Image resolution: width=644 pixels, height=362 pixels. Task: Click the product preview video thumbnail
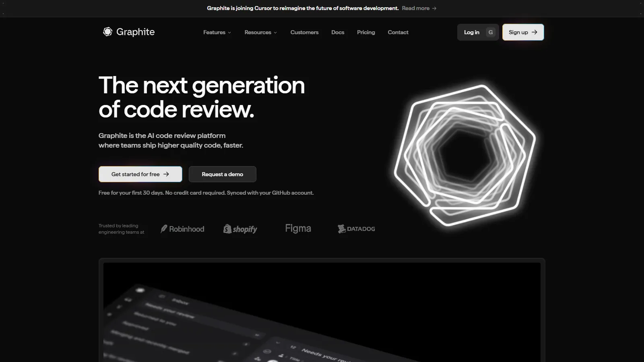point(322,312)
